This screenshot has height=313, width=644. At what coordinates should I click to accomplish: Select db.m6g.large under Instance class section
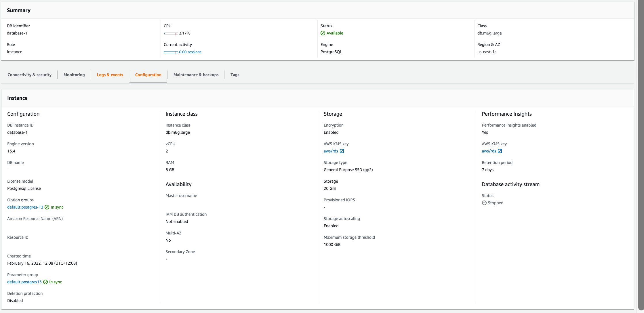[178, 132]
